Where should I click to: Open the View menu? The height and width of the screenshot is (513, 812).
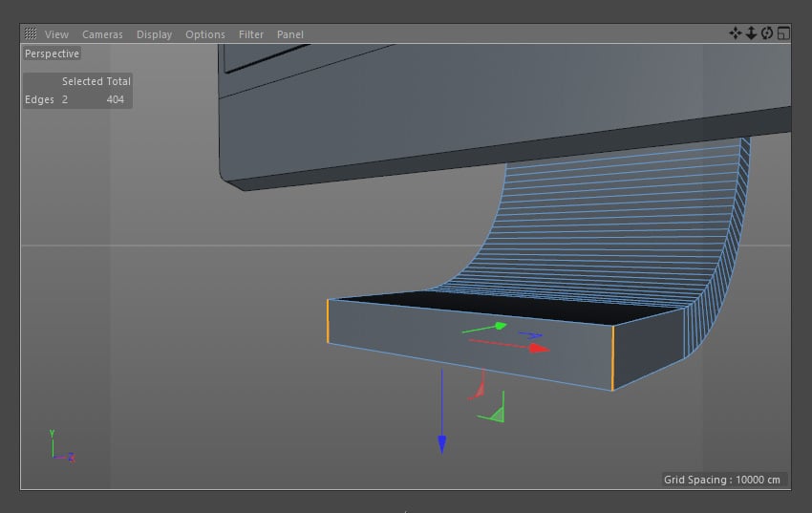pos(56,34)
